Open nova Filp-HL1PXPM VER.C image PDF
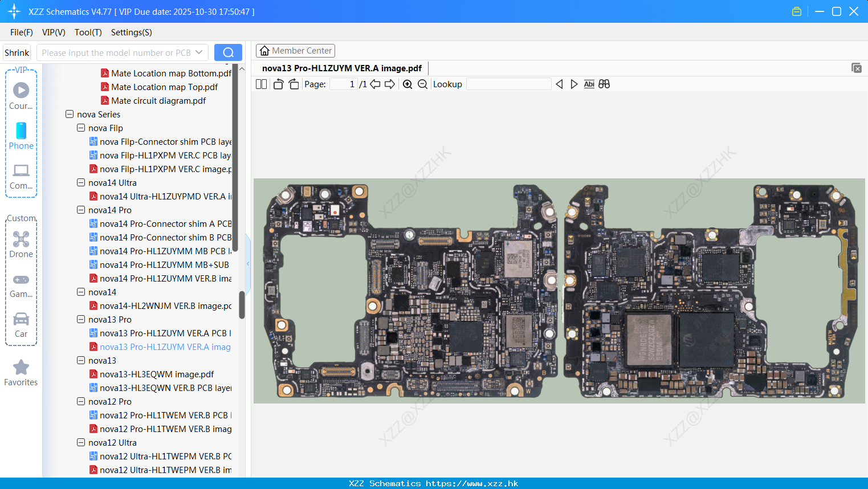 pos(160,169)
